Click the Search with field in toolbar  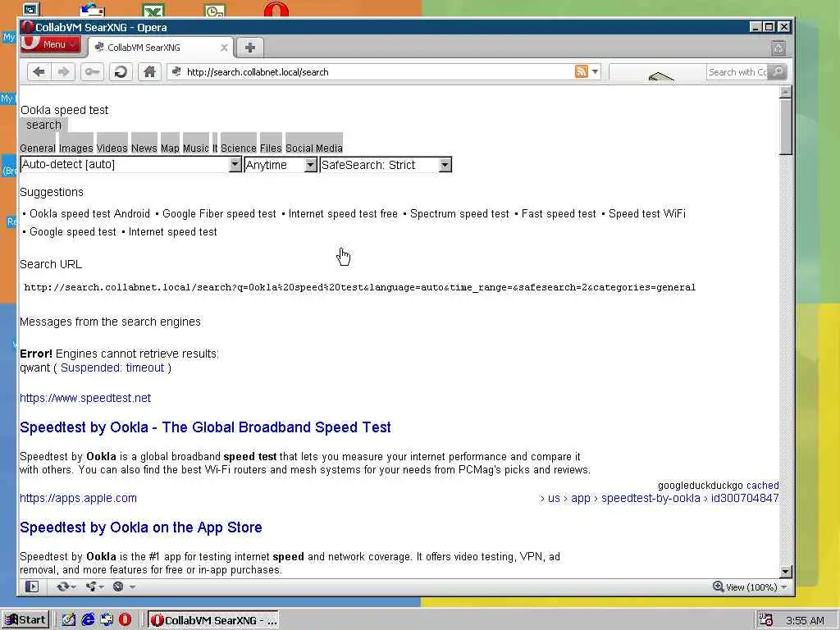coord(737,72)
